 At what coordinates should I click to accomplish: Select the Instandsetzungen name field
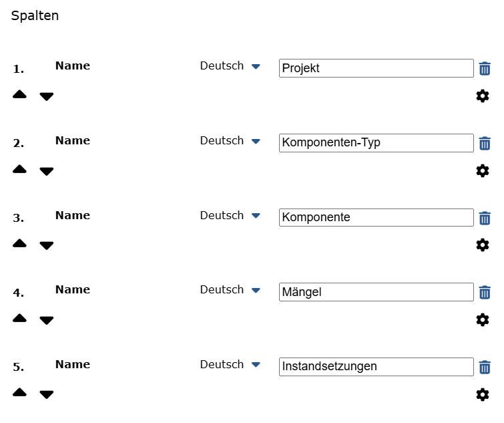coord(376,367)
